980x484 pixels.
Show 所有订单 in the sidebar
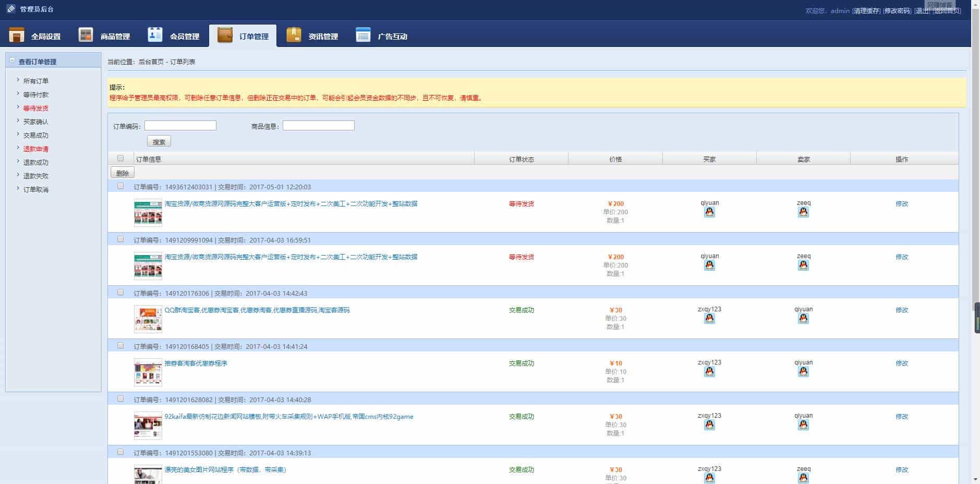click(35, 81)
